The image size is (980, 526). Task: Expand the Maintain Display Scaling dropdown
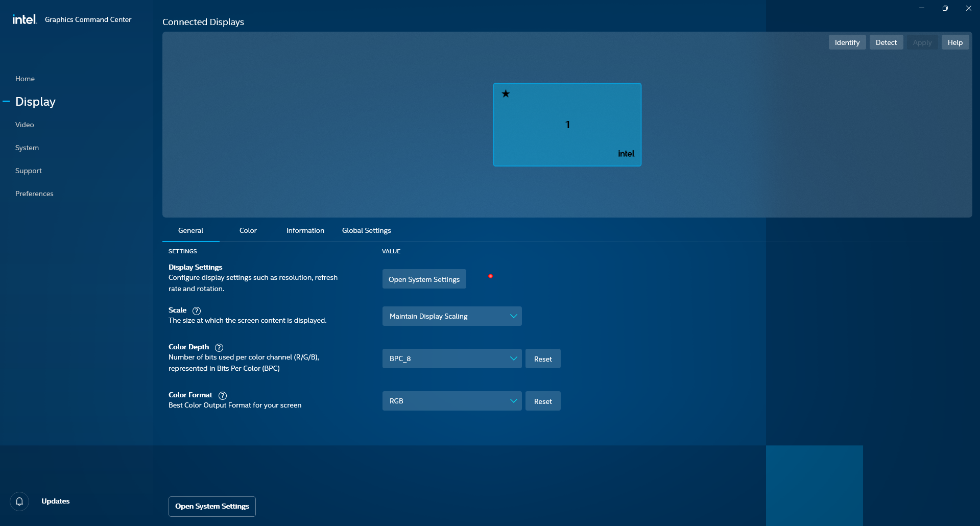(452, 316)
